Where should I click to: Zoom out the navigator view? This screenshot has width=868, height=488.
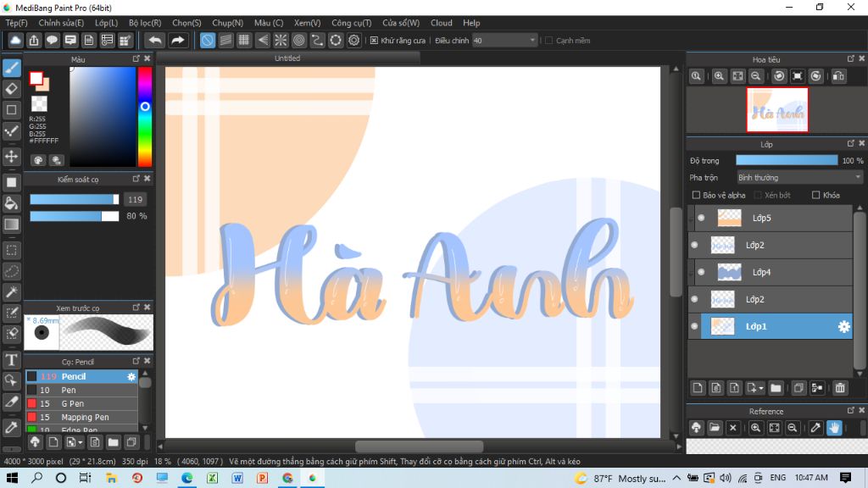click(755, 76)
